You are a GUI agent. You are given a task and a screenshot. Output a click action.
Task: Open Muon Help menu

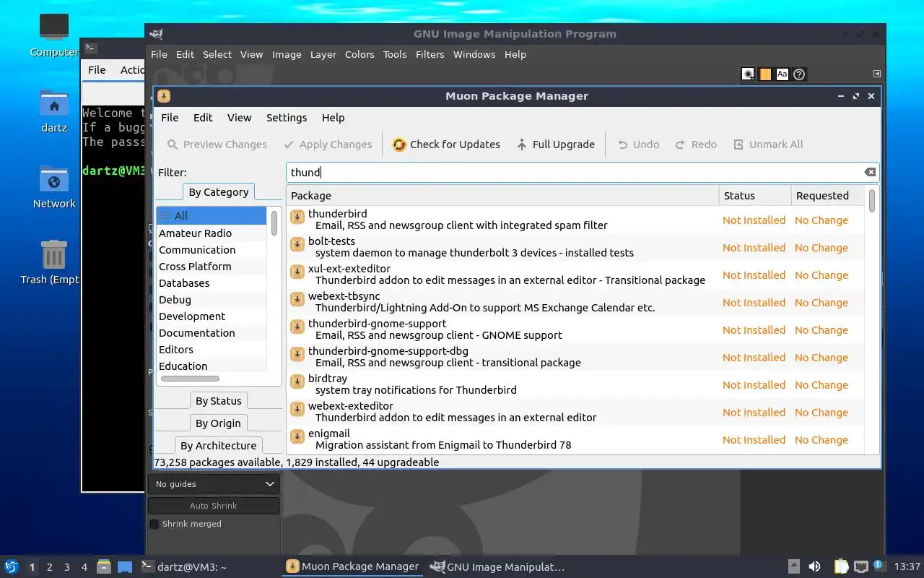[x=333, y=118]
